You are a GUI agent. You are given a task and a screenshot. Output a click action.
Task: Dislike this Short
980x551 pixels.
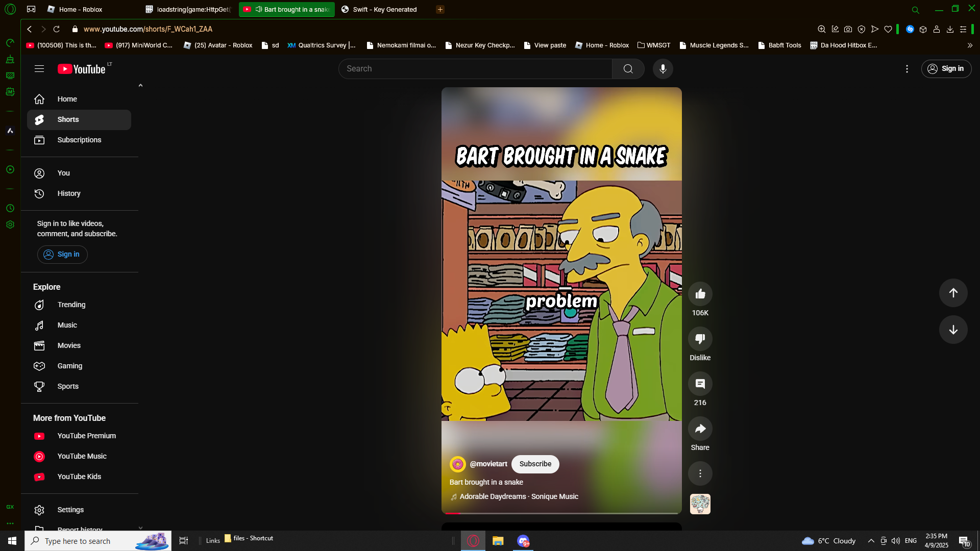[x=700, y=339]
